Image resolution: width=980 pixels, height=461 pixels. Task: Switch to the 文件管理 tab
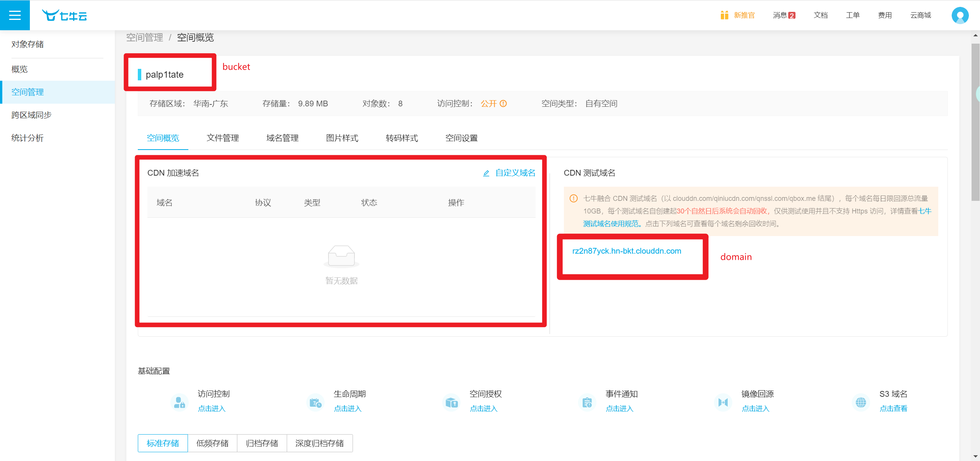click(x=222, y=138)
